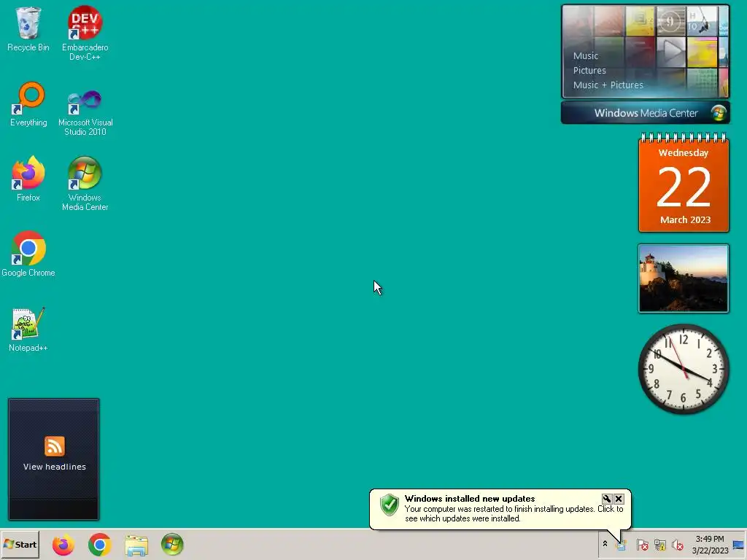
Task: Click the green shield icon in update balloon
Action: pos(390,505)
